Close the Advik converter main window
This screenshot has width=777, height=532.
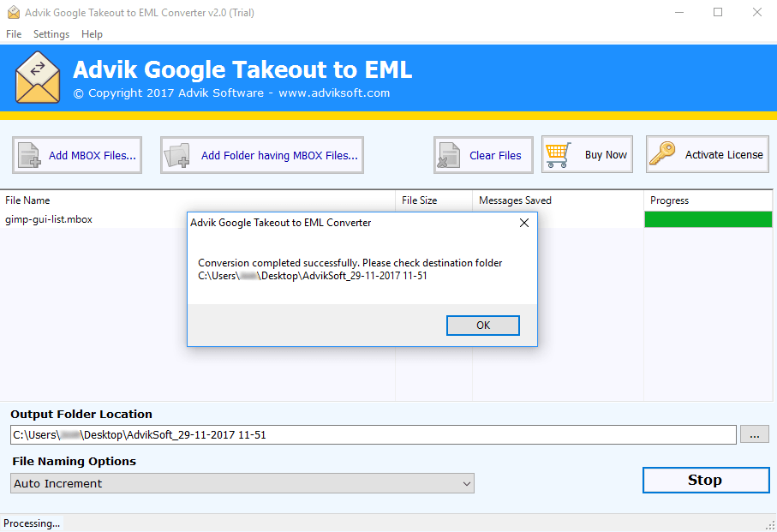(x=756, y=12)
